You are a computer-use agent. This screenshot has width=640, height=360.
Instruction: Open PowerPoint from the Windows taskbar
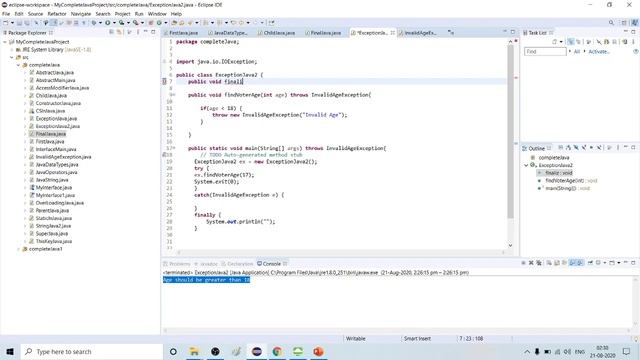point(318,351)
